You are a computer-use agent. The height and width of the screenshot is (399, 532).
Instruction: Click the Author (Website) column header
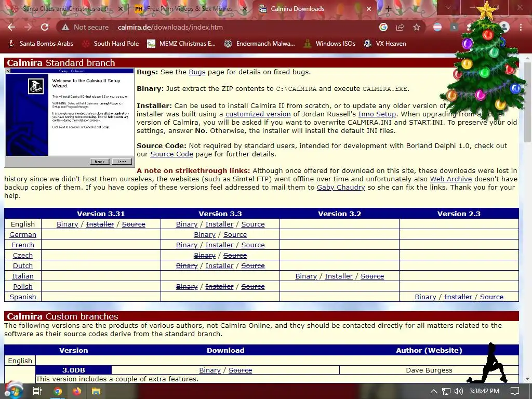click(x=429, y=351)
